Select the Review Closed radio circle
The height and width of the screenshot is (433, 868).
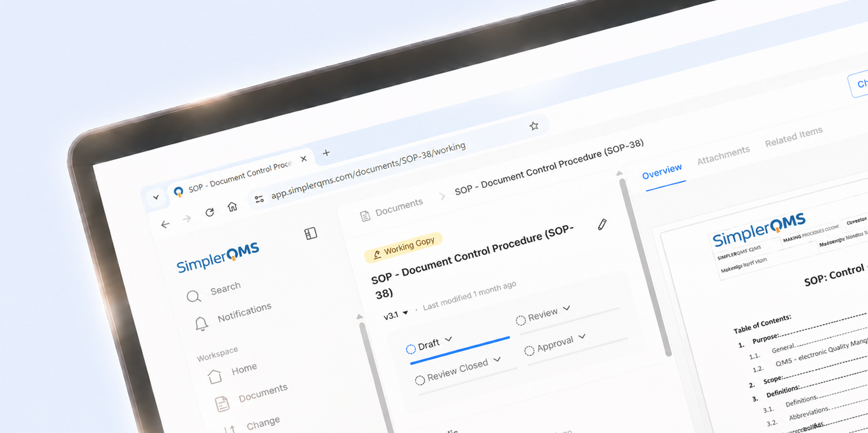point(419,380)
